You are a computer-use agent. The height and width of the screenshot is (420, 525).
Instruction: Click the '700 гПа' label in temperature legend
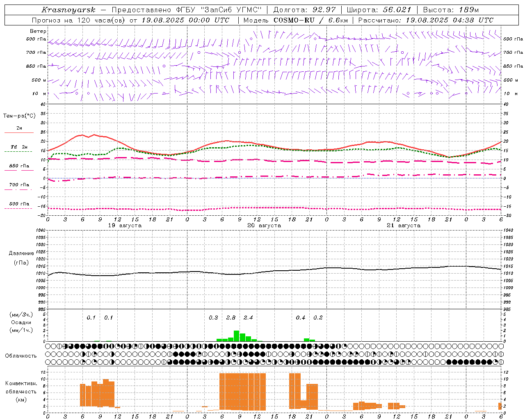(19, 185)
